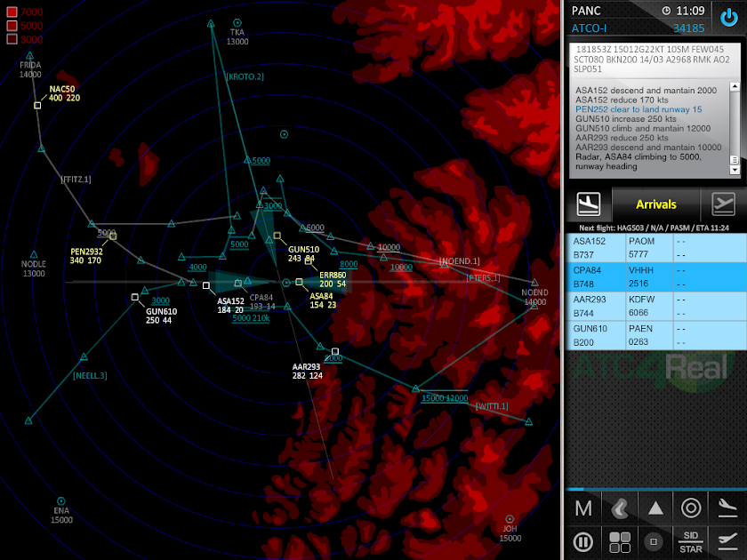Pause the simulation with the pause icon
The width and height of the screenshot is (747, 560).
pos(583,542)
